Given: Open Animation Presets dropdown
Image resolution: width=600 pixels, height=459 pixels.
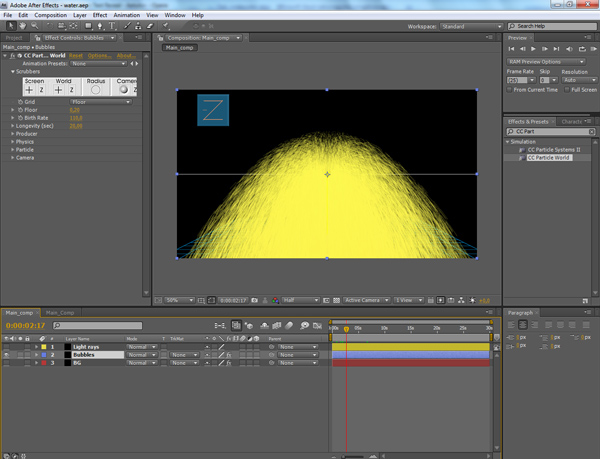Looking at the screenshot, I should 98,63.
